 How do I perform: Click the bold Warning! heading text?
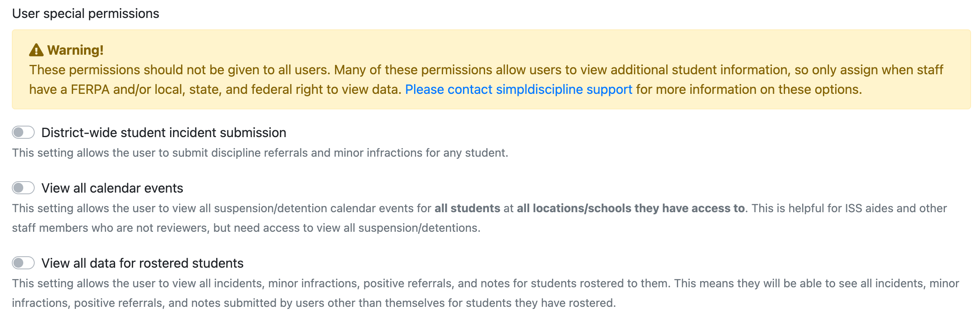coord(75,50)
